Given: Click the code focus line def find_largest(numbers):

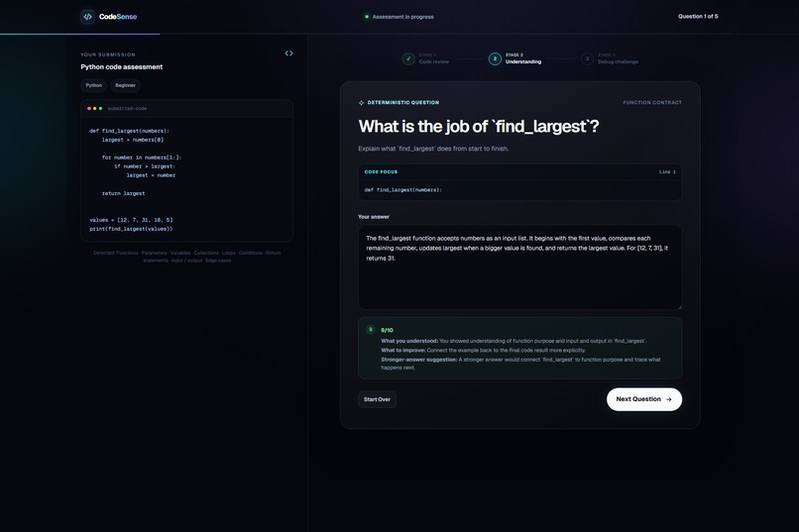Looking at the screenshot, I should coord(403,190).
